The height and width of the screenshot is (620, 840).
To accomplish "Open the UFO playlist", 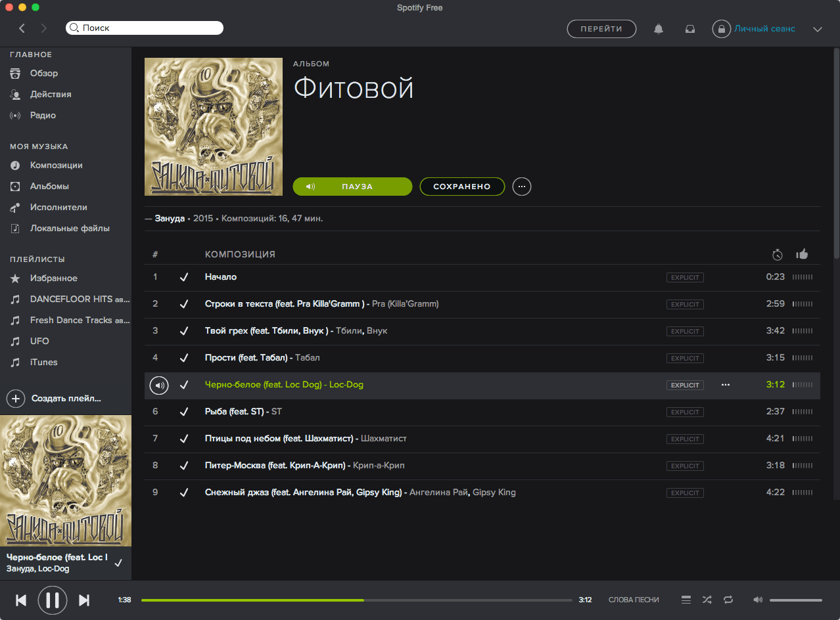I will 39,341.
